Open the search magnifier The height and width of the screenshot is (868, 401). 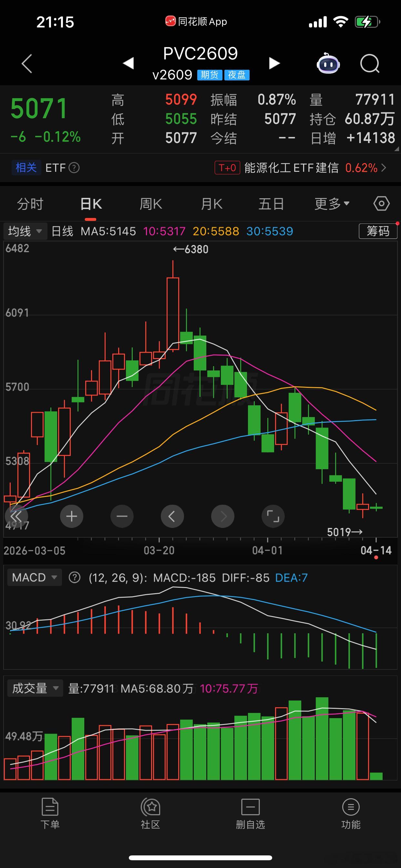point(370,63)
